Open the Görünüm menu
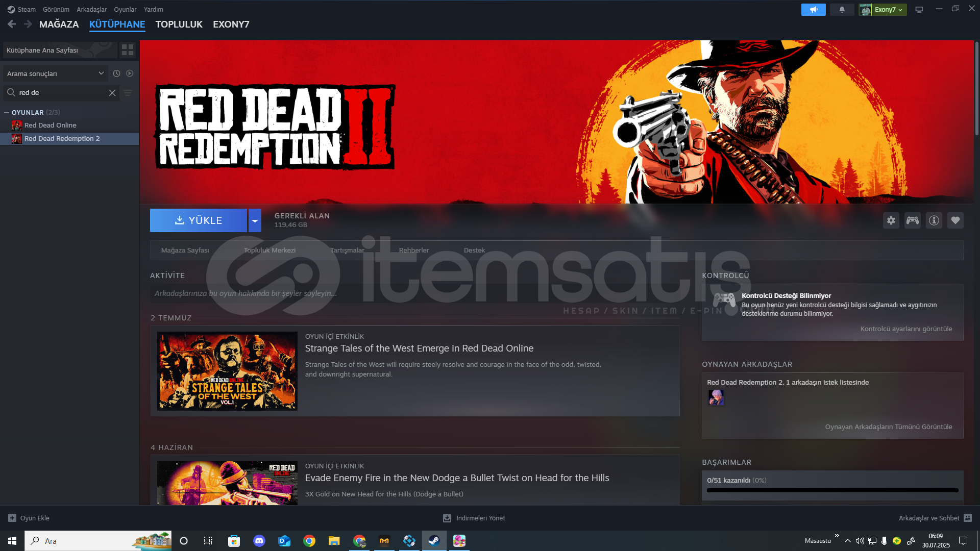This screenshot has width=980, height=551. [x=56, y=10]
